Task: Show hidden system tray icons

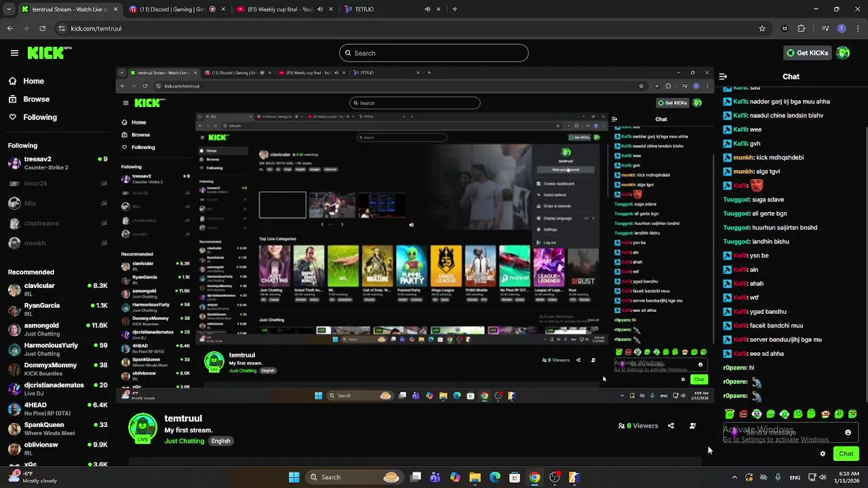Action: 734,477
